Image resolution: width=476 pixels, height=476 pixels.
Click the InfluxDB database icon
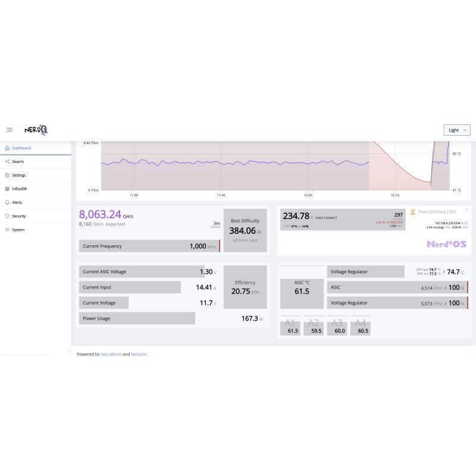coord(7,189)
